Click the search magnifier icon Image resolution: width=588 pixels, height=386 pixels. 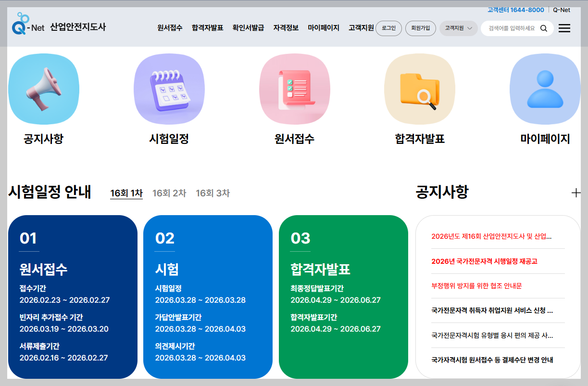(x=544, y=28)
